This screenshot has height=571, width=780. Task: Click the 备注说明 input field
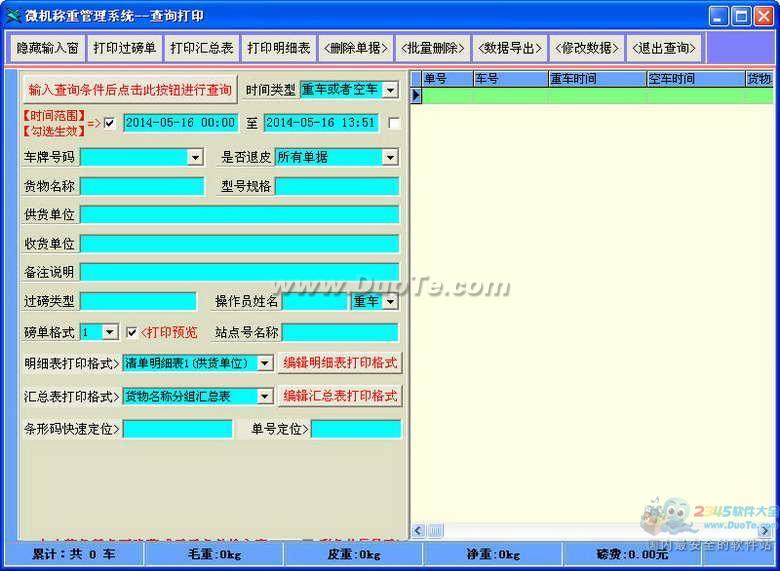tap(239, 272)
